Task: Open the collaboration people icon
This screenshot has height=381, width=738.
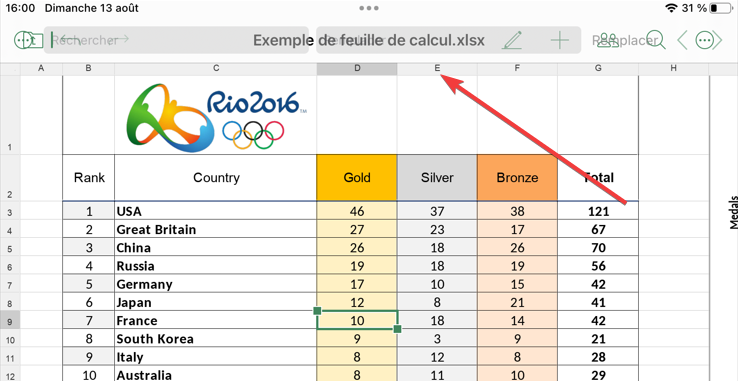Action: pyautogui.click(x=608, y=40)
